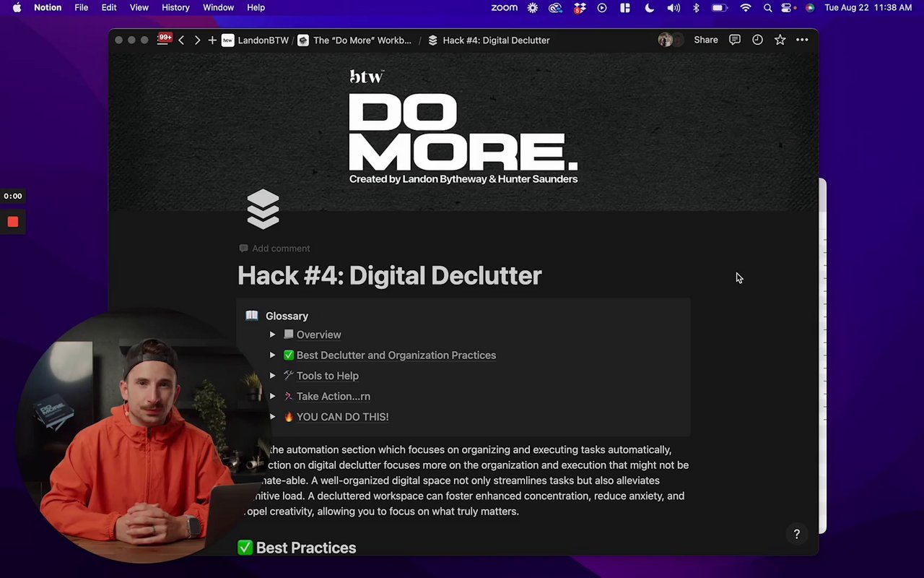Open the Apple menu
The width and height of the screenshot is (924, 578).
(17, 7)
